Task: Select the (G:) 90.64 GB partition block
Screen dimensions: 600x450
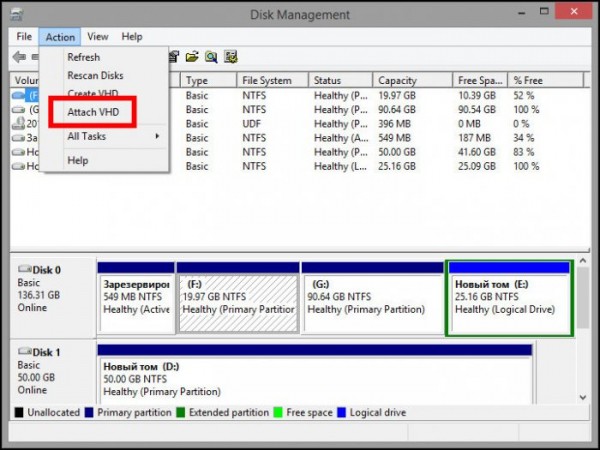Action: [x=372, y=298]
